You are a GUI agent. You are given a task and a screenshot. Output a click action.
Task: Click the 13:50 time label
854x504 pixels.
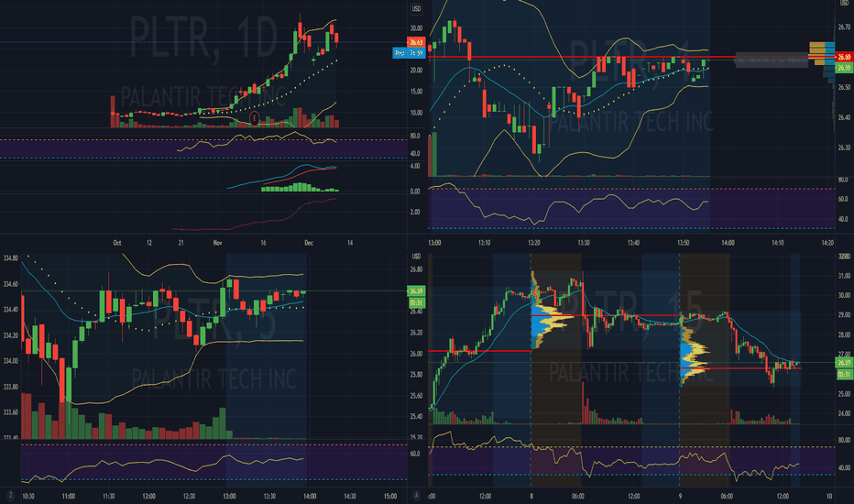[x=683, y=243]
